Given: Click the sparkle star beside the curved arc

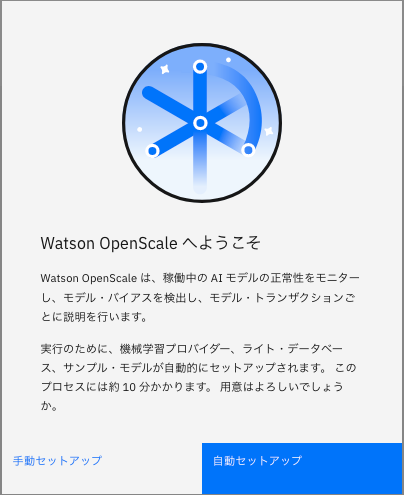Looking at the screenshot, I should [269, 131].
